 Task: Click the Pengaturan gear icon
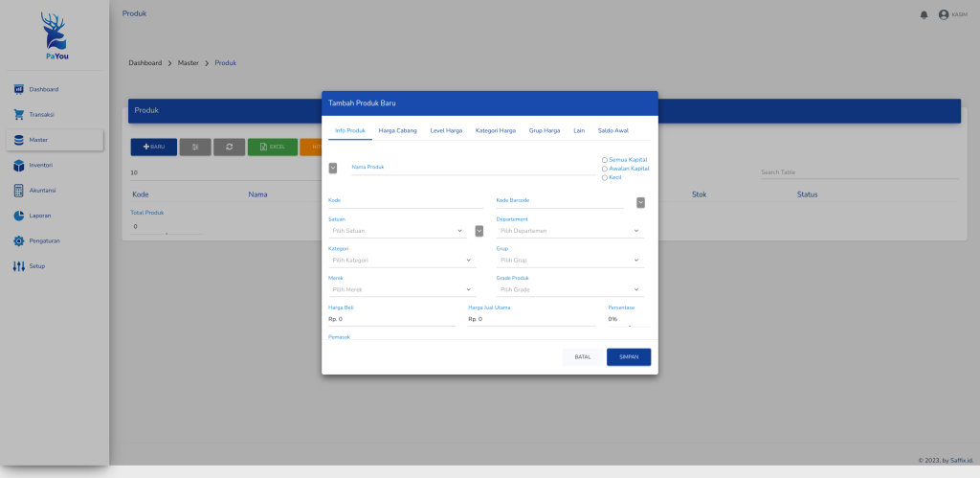pos(19,240)
